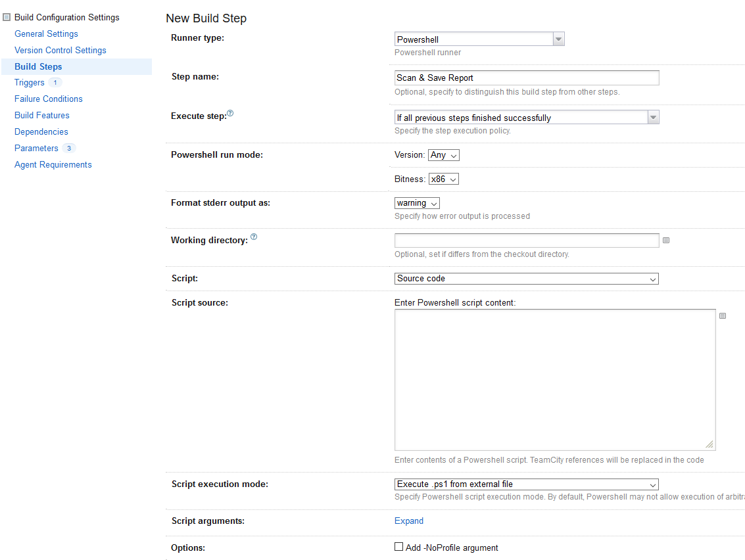Open parameter picker beside script content box

point(723,315)
